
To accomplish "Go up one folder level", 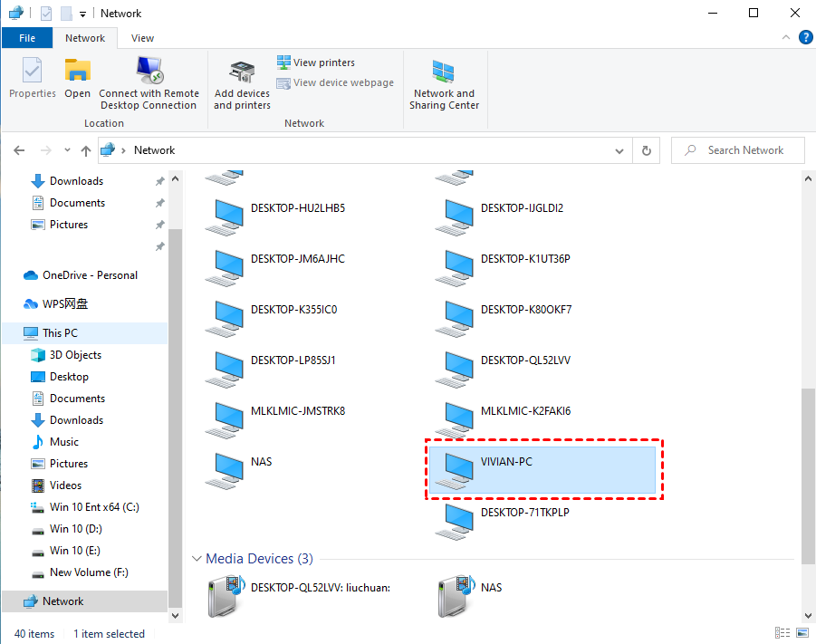I will click(x=86, y=151).
